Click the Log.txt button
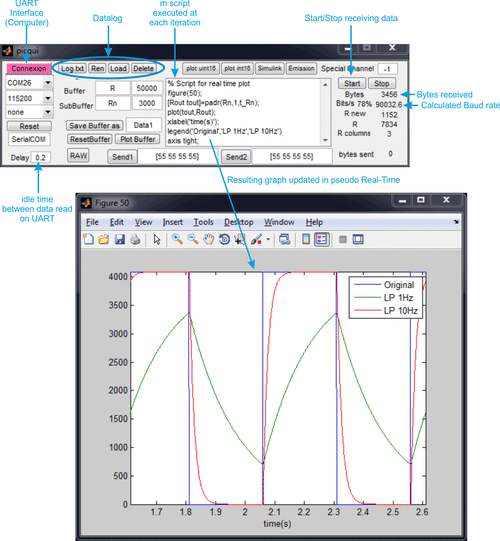Screen dimensions: 500x541 [72, 68]
